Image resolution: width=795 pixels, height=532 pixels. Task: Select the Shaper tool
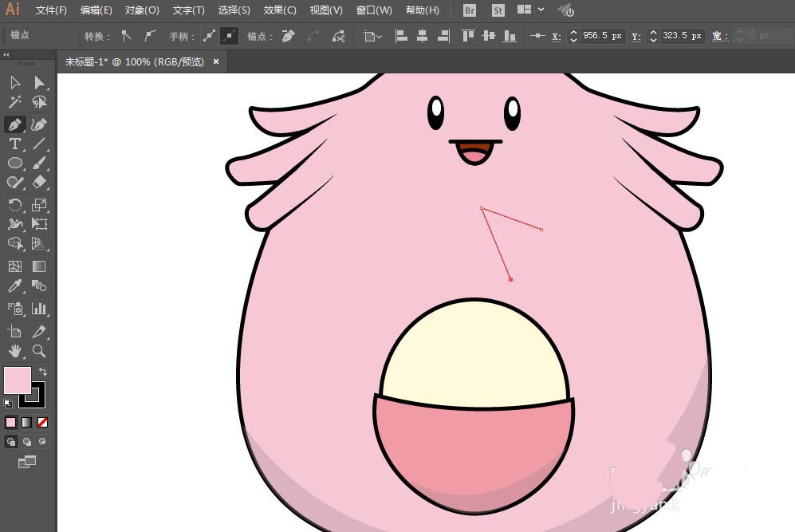point(15,183)
